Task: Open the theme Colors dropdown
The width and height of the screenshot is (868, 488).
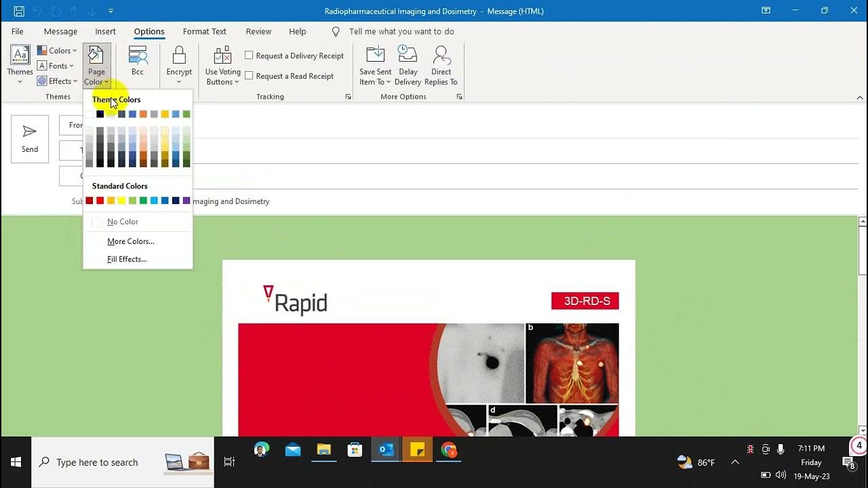Action: point(56,51)
